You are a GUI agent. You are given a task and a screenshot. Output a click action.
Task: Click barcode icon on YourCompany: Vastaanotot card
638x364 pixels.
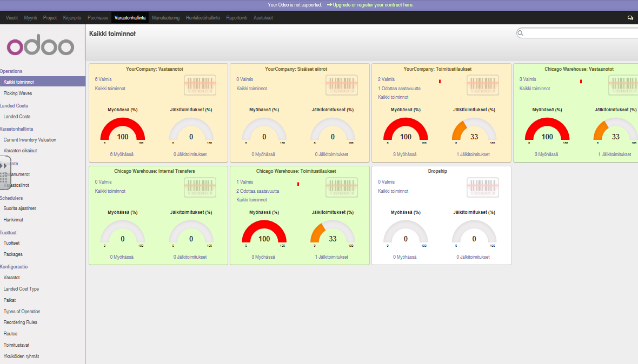200,85
